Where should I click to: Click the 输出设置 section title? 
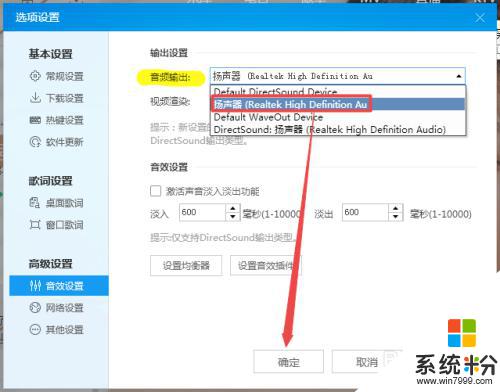click(169, 53)
